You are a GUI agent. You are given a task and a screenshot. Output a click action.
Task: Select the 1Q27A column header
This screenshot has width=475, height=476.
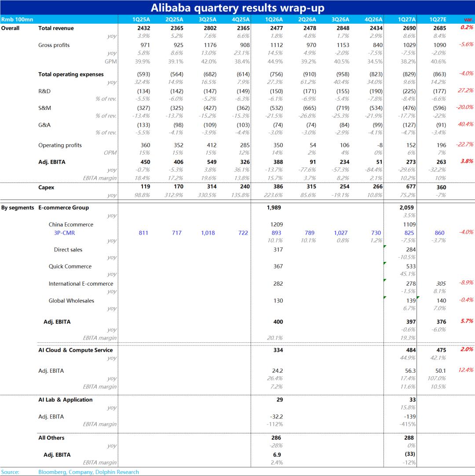click(407, 19)
